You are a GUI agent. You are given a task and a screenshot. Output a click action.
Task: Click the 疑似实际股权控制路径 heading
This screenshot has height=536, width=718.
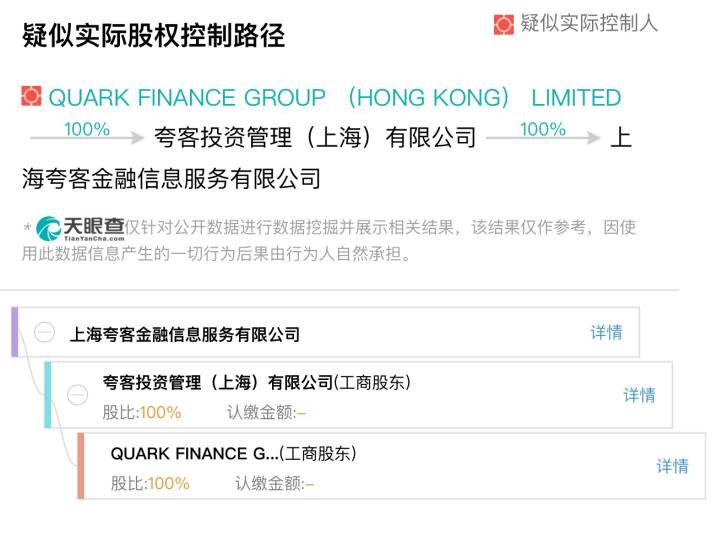[x=153, y=36]
